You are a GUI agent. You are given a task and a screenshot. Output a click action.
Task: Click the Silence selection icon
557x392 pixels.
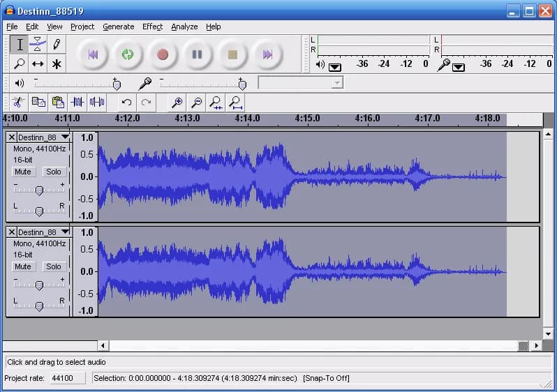[x=97, y=103]
